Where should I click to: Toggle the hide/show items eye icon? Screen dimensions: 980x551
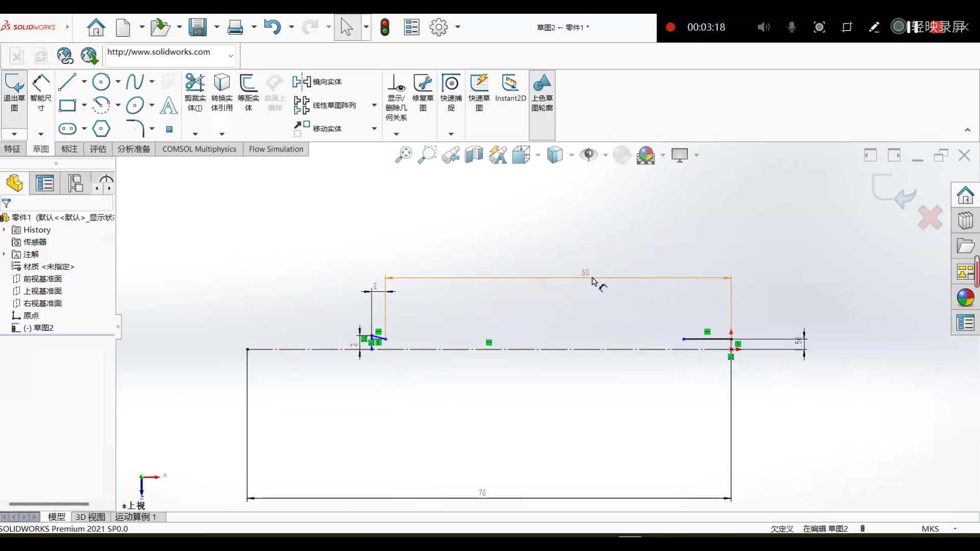pos(590,155)
